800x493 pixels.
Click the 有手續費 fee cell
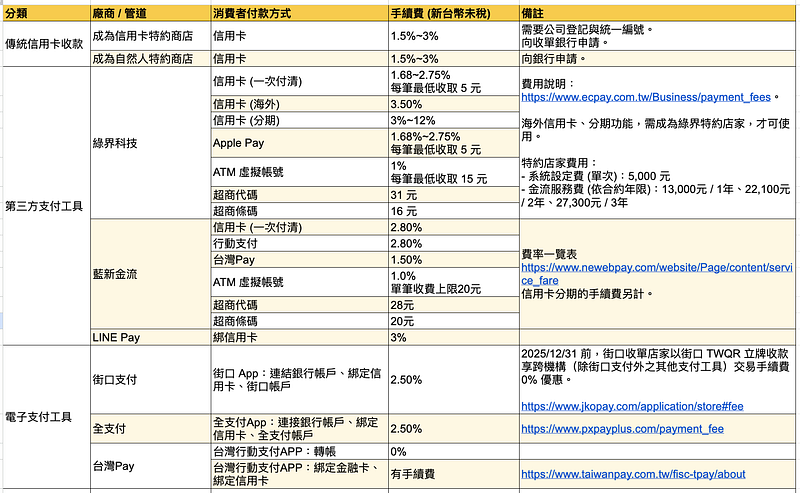click(454, 474)
